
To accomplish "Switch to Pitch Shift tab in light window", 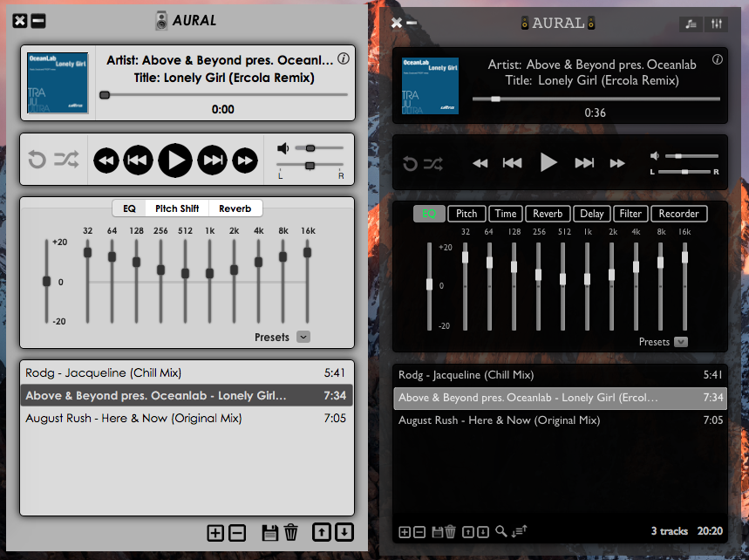I will pyautogui.click(x=177, y=208).
